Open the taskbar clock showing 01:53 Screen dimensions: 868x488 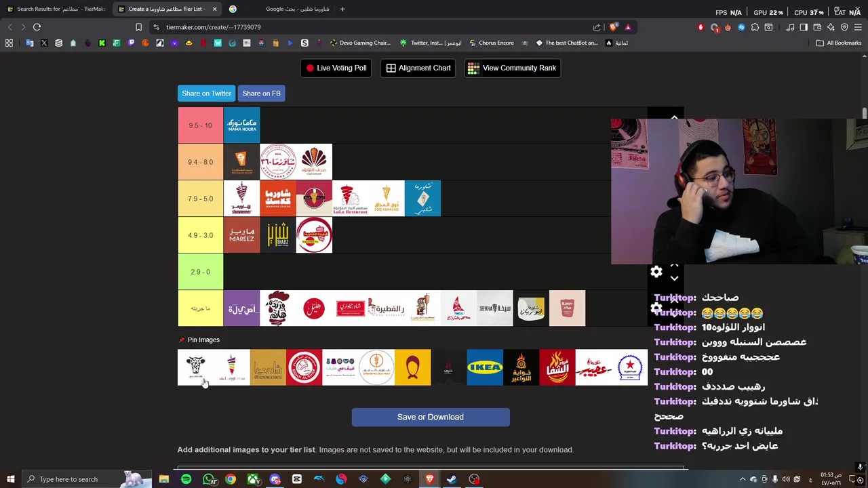831,479
